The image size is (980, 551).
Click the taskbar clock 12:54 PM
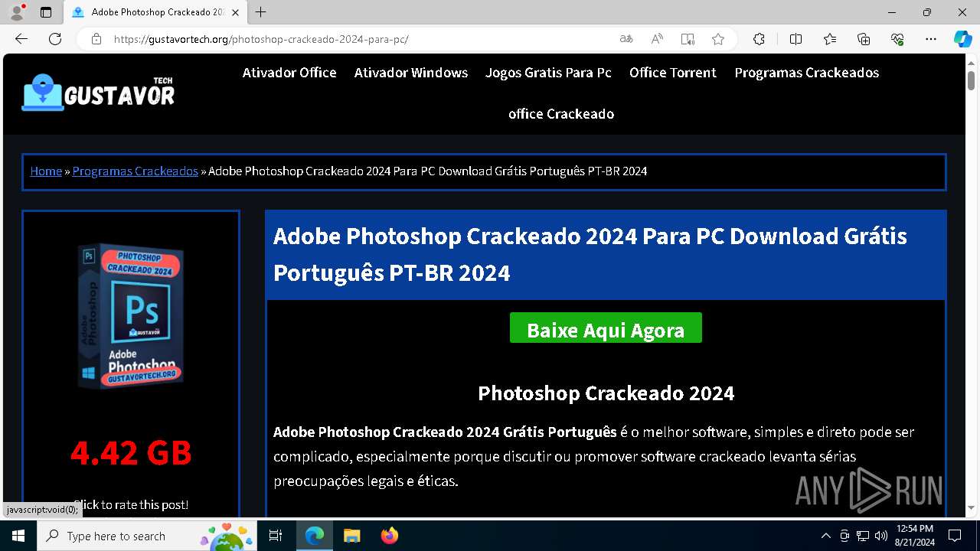pos(915,536)
